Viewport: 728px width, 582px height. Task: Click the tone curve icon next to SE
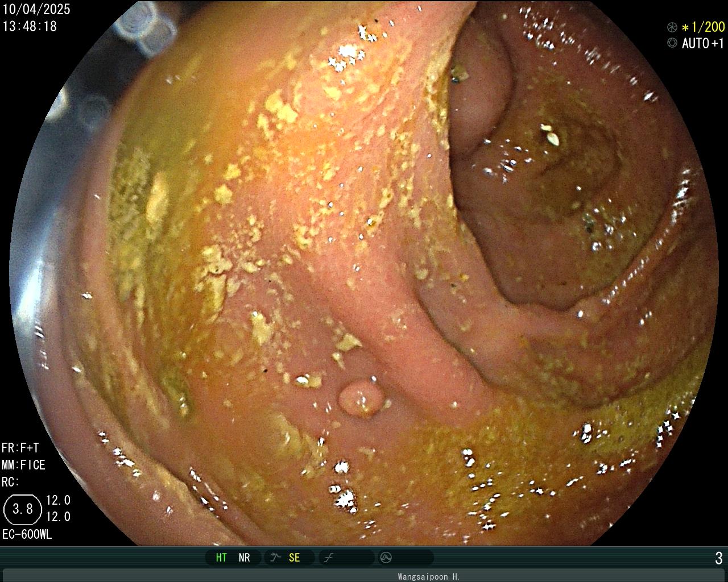(x=275, y=558)
